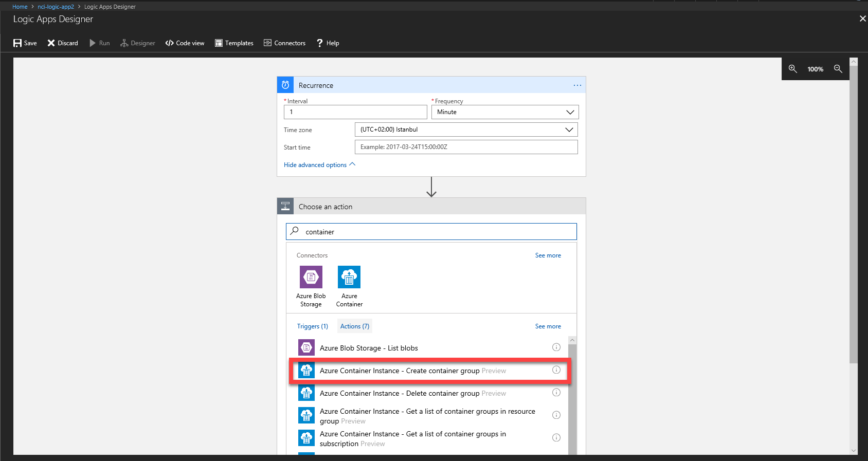Click the Save icon in toolbar
This screenshot has height=461, width=868.
click(x=17, y=43)
